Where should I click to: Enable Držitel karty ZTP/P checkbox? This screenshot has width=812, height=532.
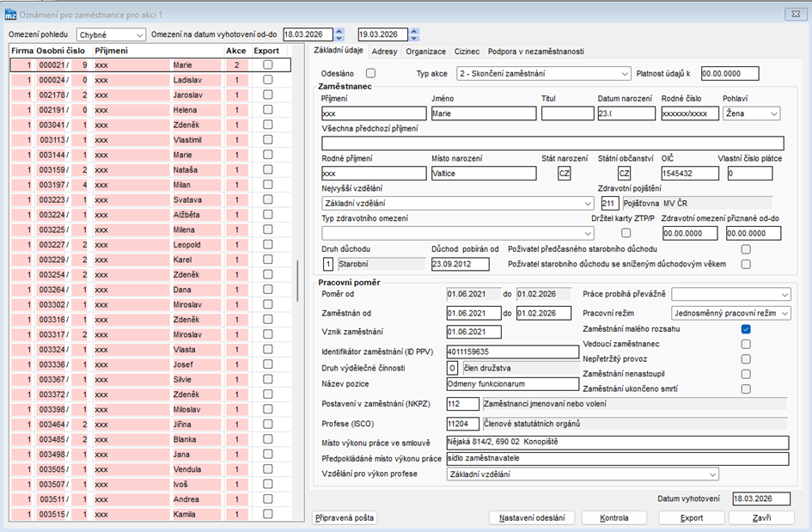click(x=626, y=233)
